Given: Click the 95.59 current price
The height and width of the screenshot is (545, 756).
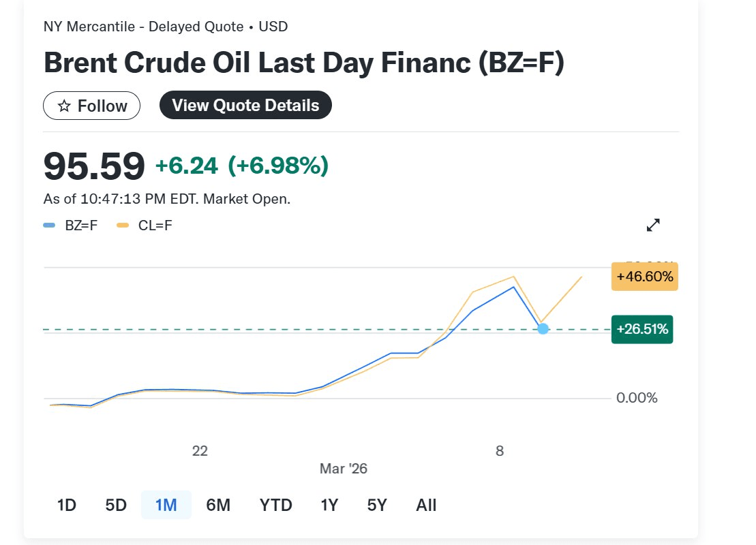Looking at the screenshot, I should [x=94, y=166].
